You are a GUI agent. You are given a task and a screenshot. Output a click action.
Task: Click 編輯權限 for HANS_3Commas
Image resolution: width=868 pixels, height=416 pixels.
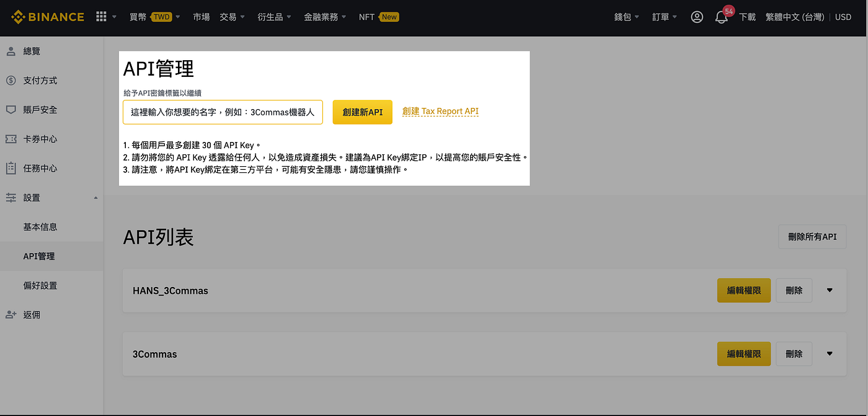point(744,290)
